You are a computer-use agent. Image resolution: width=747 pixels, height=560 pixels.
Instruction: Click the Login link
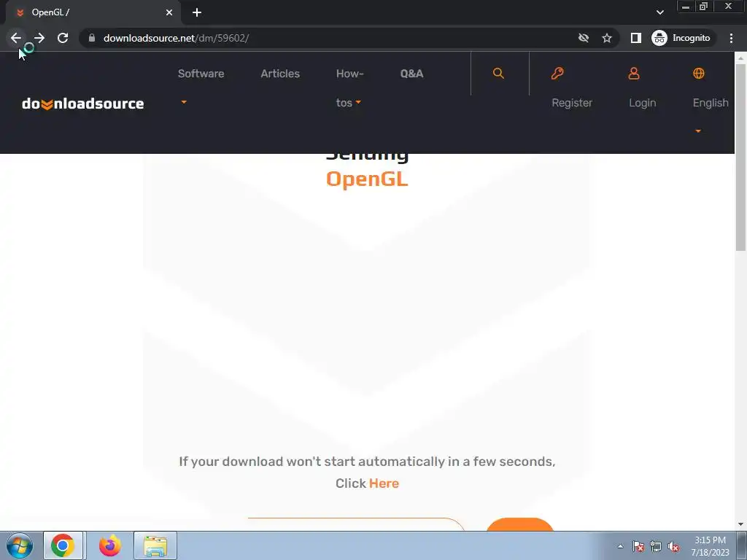(642, 103)
